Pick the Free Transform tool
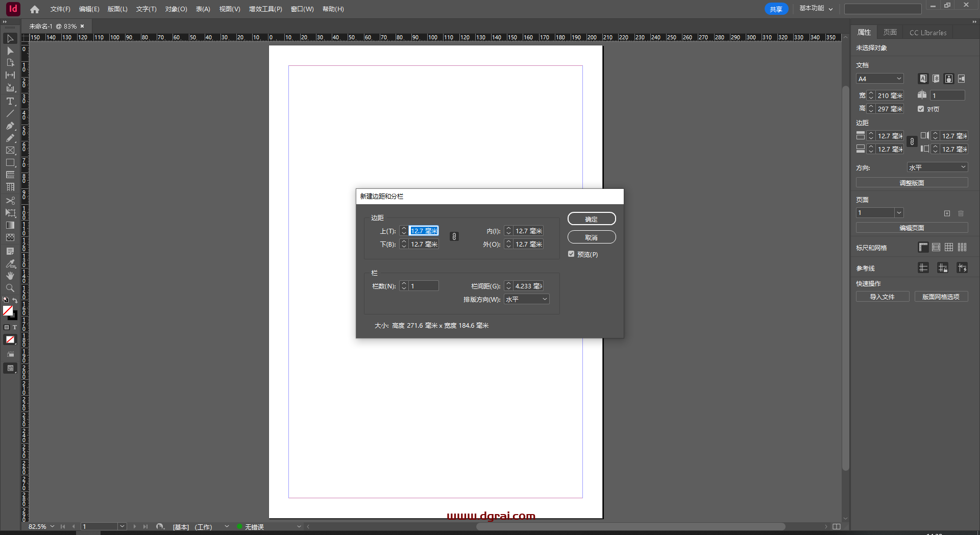 (x=10, y=213)
